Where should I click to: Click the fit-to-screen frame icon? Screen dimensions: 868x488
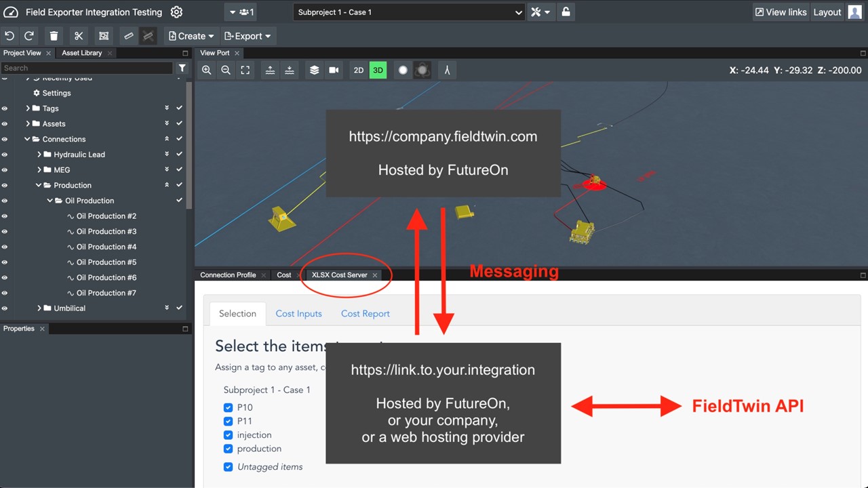245,70
